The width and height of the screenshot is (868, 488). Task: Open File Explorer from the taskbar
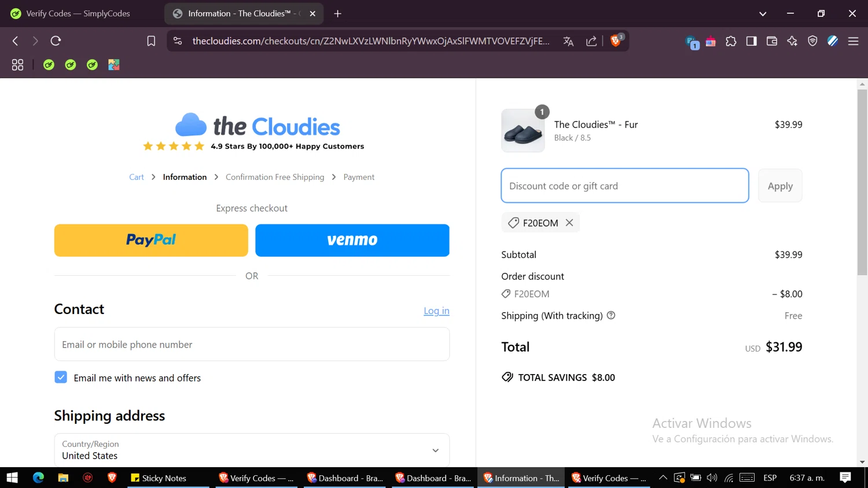[63, 478]
